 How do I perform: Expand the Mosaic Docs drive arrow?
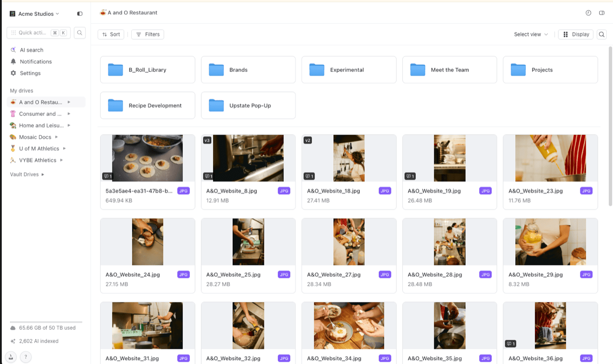point(57,137)
